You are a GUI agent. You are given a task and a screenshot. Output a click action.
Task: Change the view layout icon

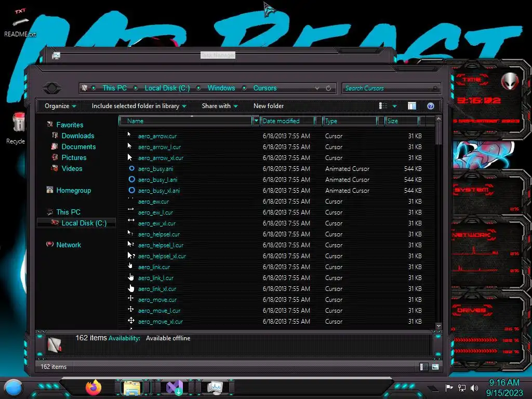click(x=383, y=106)
